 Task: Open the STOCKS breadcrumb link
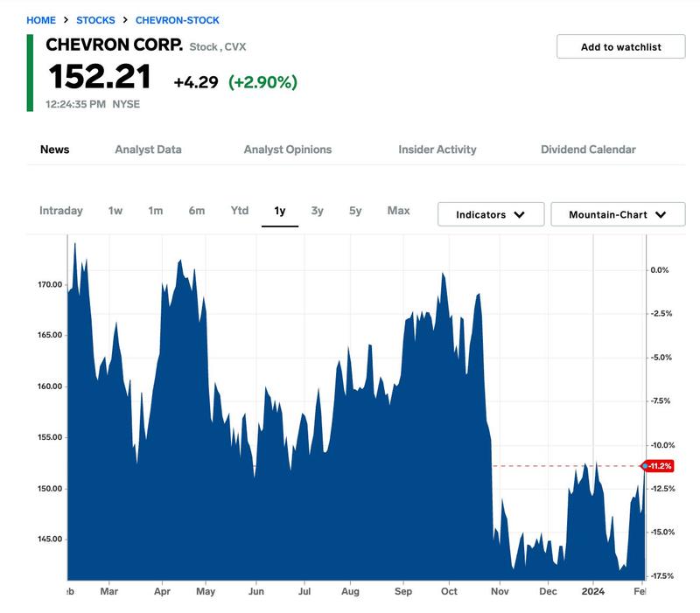click(x=95, y=20)
